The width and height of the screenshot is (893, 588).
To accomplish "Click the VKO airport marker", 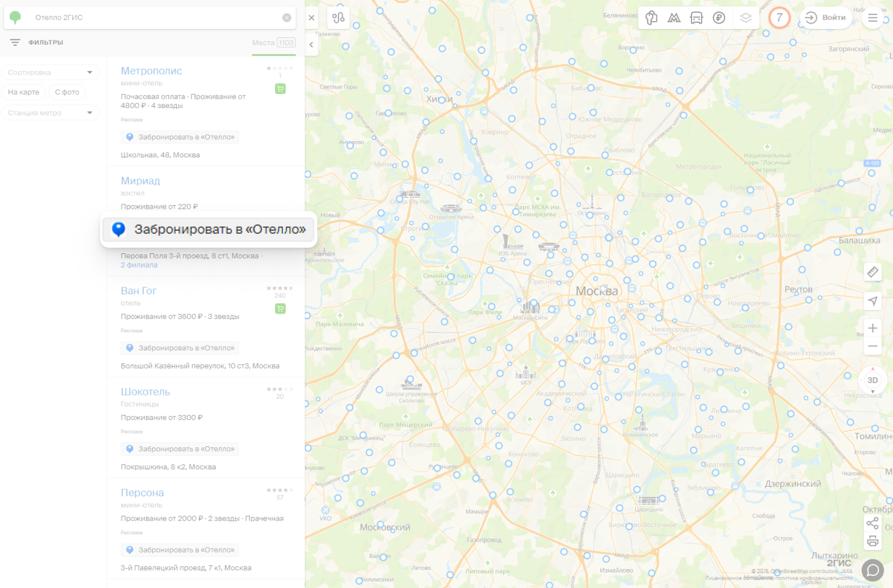I will click(325, 511).
